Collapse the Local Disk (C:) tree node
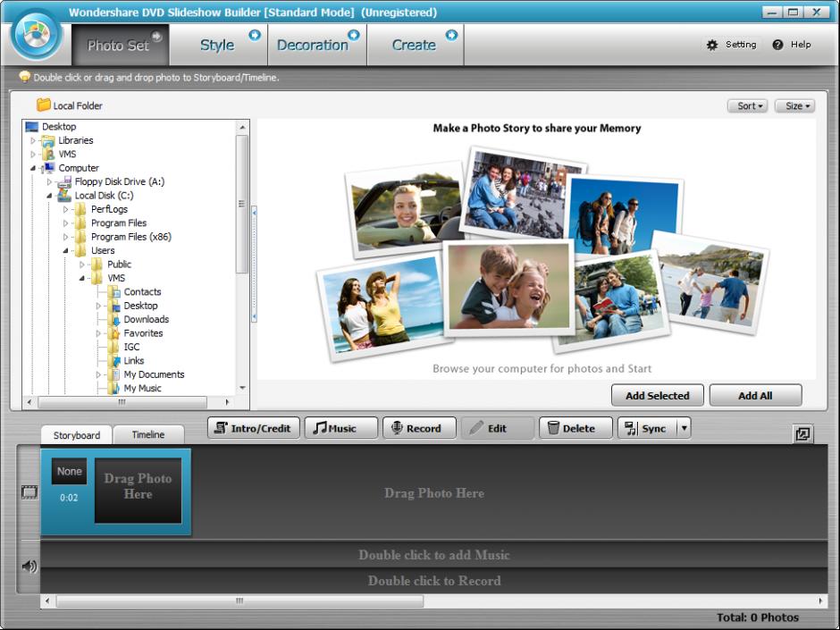The height and width of the screenshot is (630, 840). click(50, 196)
